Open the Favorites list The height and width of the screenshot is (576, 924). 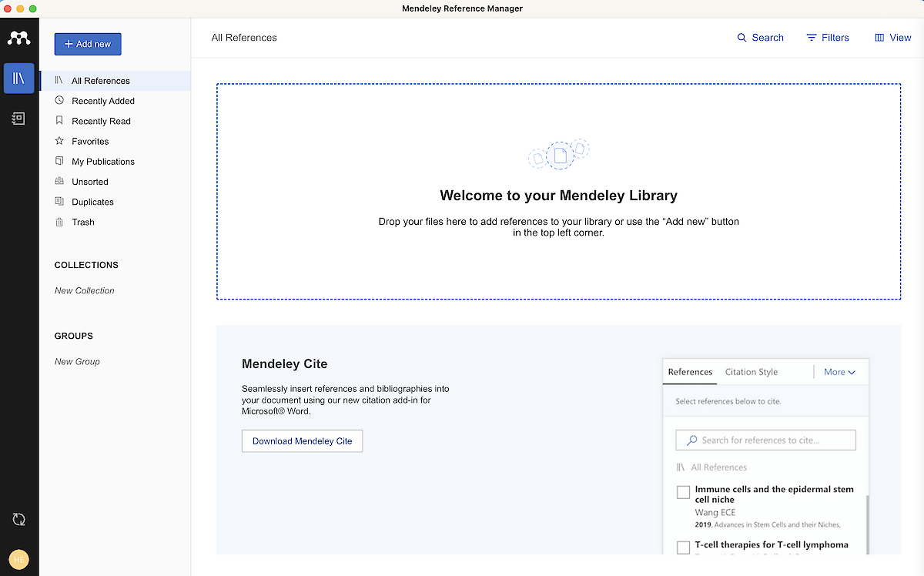(90, 142)
